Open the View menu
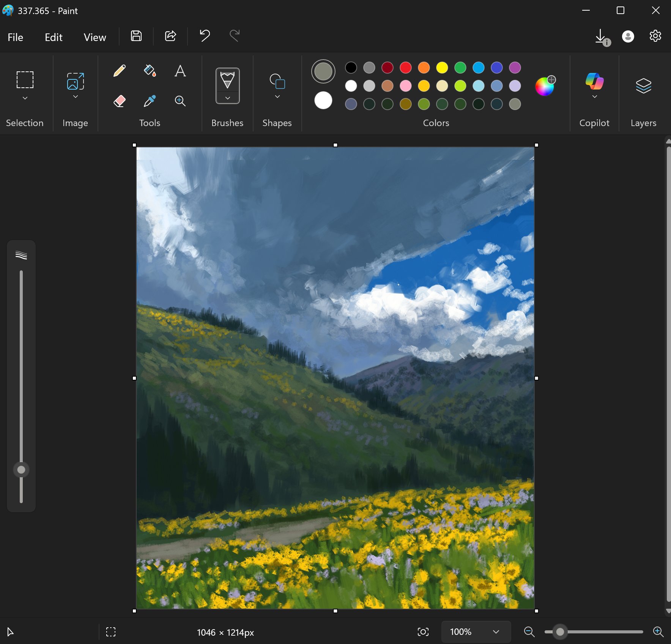Viewport: 671px width, 644px height. (95, 37)
